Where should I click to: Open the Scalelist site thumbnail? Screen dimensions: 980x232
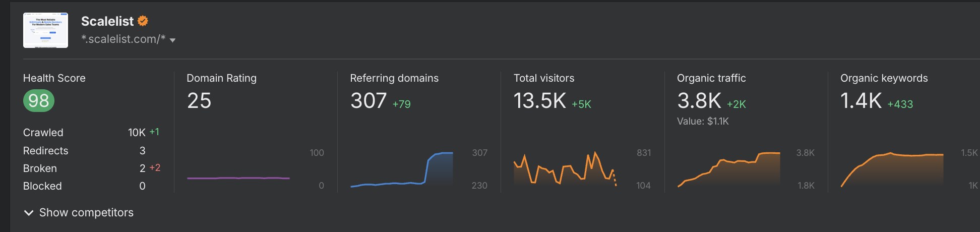tap(45, 30)
